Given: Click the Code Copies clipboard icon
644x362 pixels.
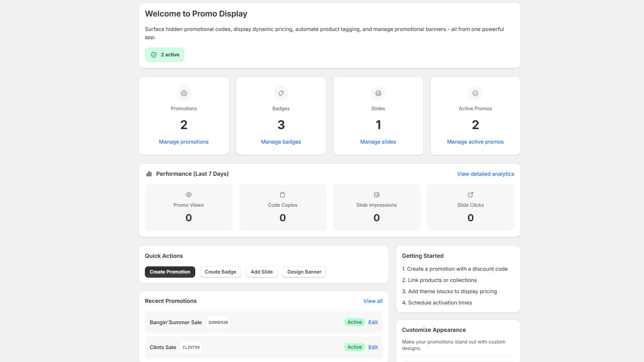Looking at the screenshot, I should pos(283,195).
